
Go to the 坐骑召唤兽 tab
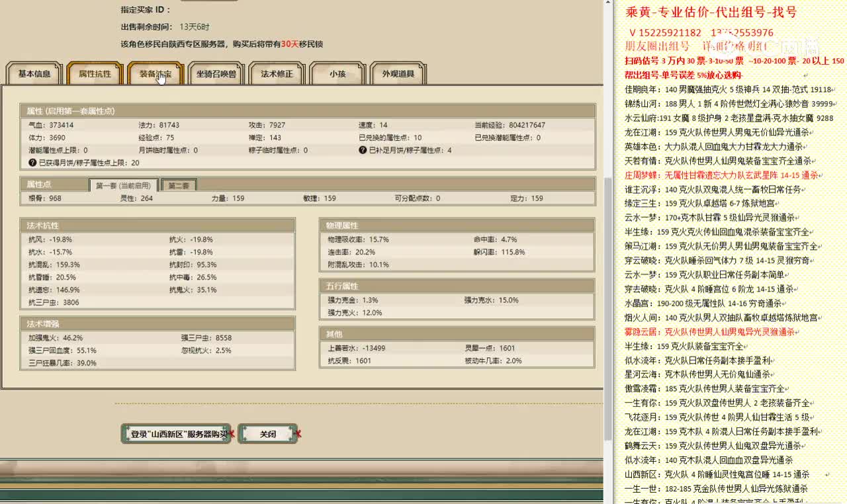pos(216,74)
